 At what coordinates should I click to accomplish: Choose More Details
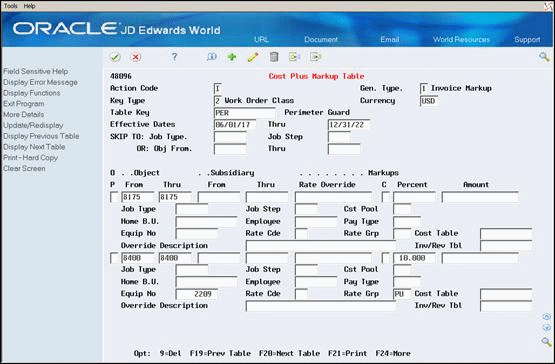[23, 115]
